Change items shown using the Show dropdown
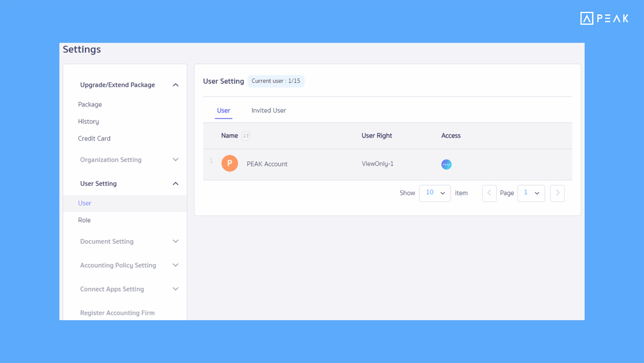 click(435, 193)
